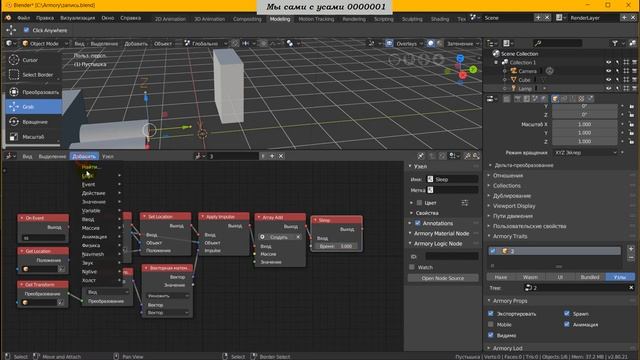This screenshot has width=640, height=360.
Task: Expand the Collections section
Action: tap(506, 186)
